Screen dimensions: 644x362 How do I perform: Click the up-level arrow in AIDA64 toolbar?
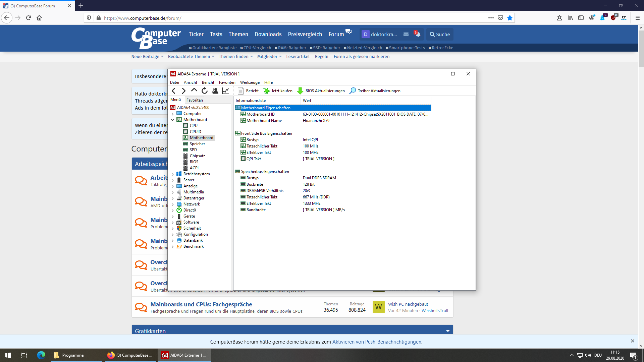pos(194,90)
